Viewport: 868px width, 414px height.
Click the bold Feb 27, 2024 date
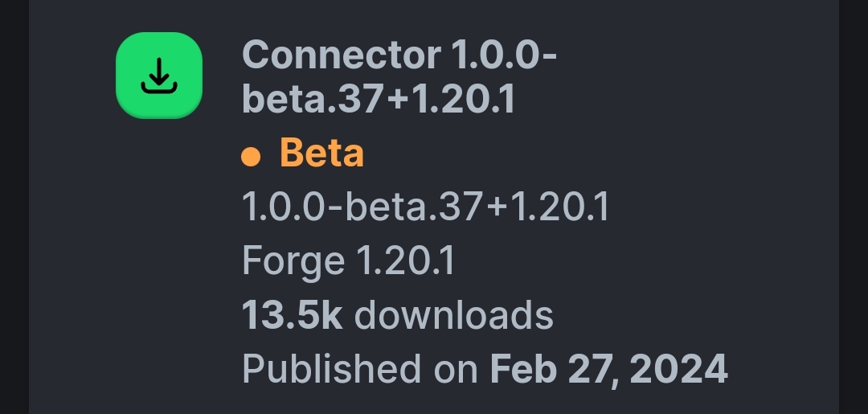[609, 369]
